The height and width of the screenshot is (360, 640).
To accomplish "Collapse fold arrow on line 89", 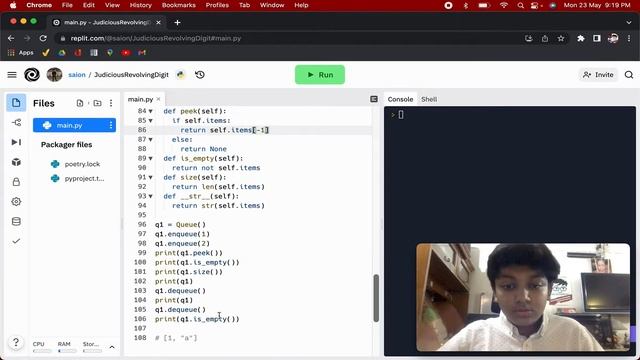I will pyautogui.click(x=151, y=158).
